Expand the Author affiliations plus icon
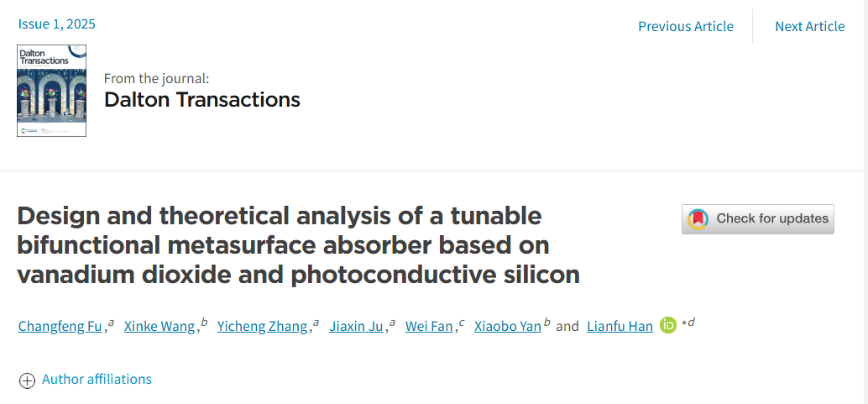Viewport: 868px width, 404px height. pos(27,380)
